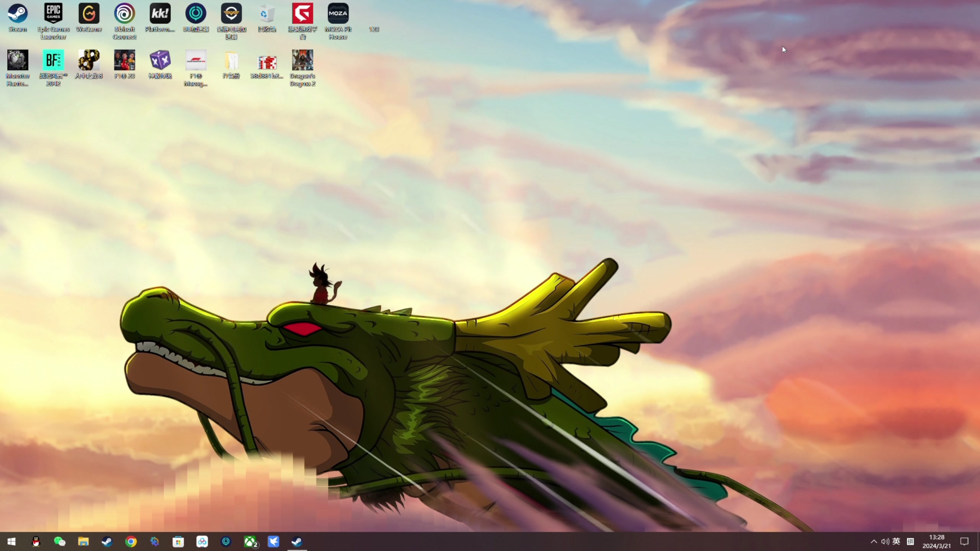This screenshot has width=980, height=551.
Task: Expand the hidden system tray icons
Action: pyautogui.click(x=874, y=541)
